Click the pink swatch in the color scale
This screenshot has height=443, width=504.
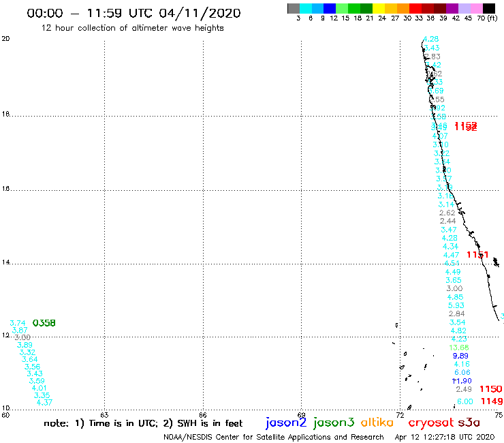click(477, 8)
